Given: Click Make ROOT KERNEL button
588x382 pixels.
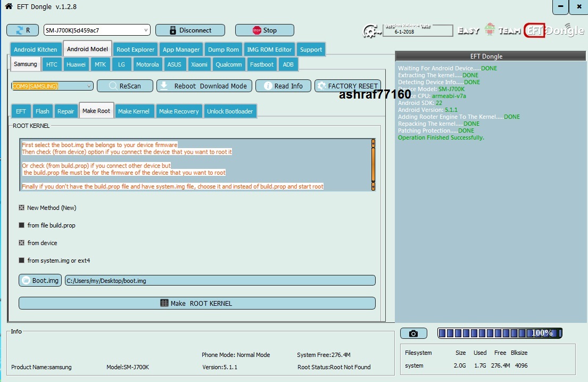Looking at the screenshot, I should click(197, 303).
